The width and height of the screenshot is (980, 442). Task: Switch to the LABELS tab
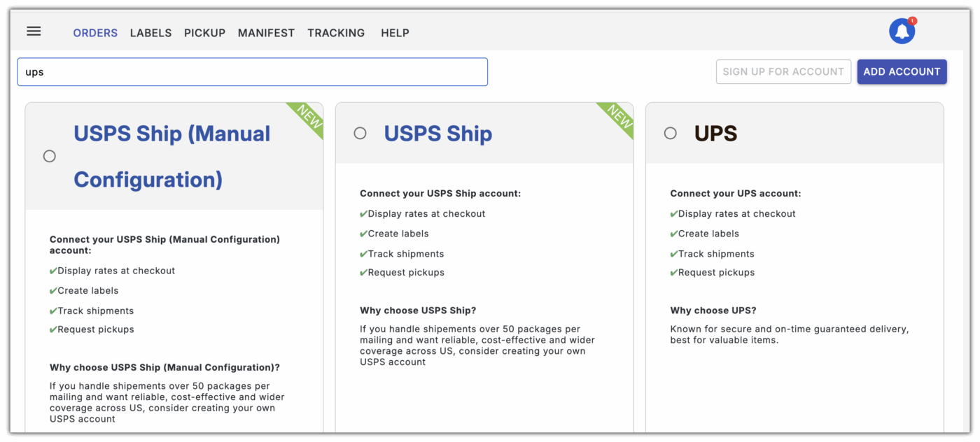pyautogui.click(x=150, y=33)
